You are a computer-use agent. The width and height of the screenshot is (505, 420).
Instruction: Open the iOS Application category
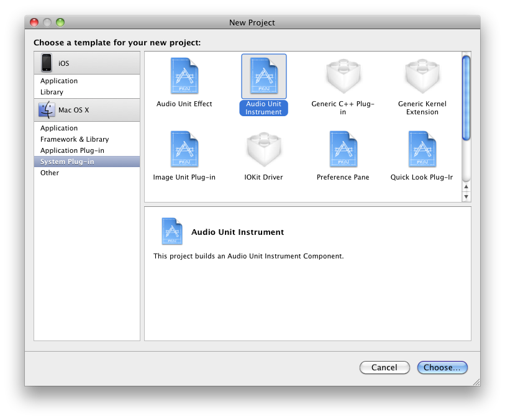click(87, 81)
